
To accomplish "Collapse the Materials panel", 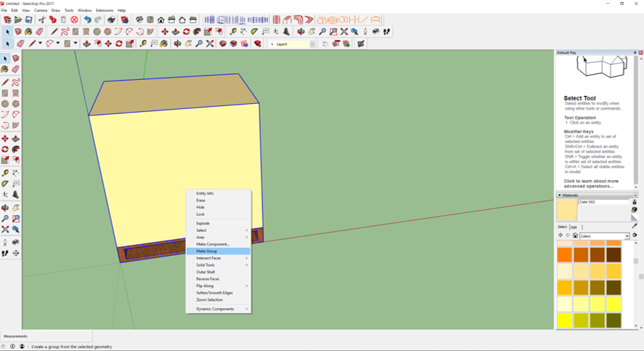I will 560,195.
